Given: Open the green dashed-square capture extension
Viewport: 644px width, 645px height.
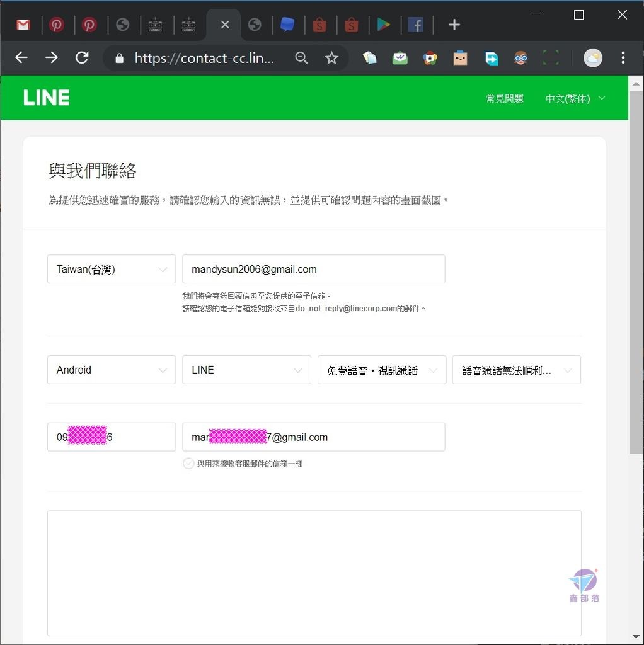Looking at the screenshot, I should [x=551, y=58].
